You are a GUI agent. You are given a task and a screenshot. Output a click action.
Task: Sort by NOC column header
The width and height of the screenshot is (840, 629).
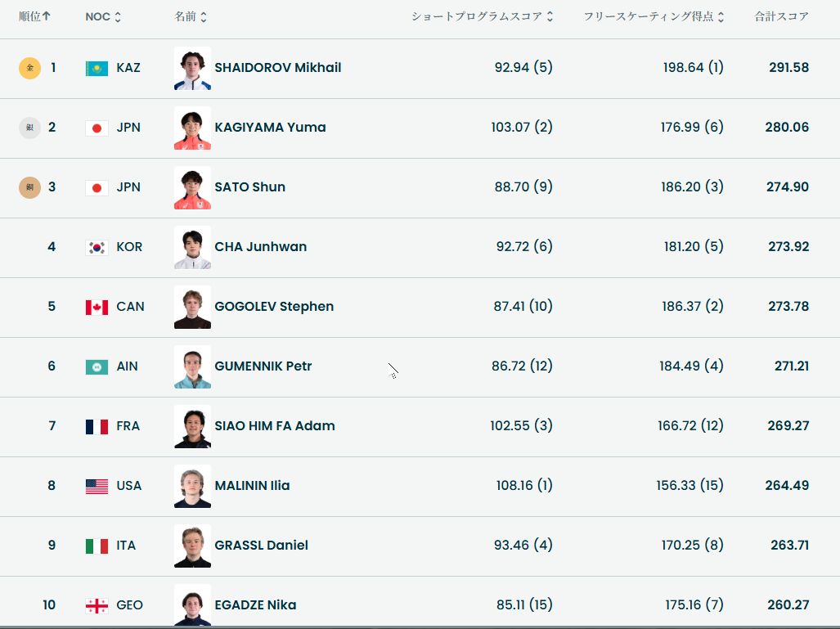tap(103, 16)
